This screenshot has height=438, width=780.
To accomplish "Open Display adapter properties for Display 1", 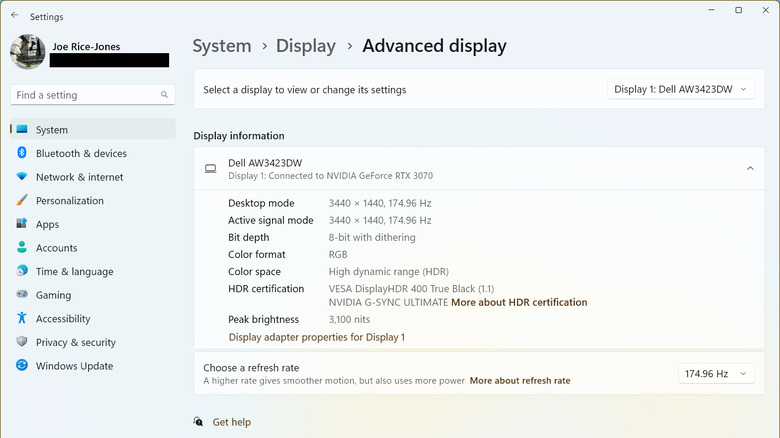I will pyautogui.click(x=316, y=337).
